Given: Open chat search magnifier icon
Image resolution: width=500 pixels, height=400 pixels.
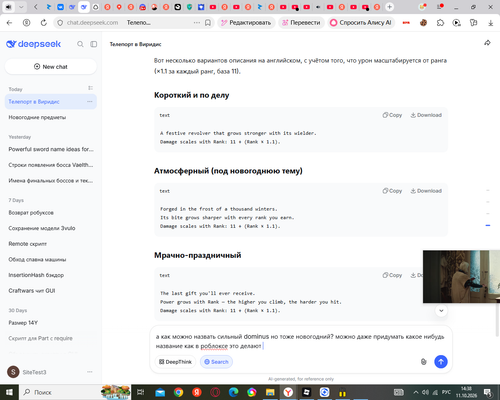Looking at the screenshot, I should coord(80,44).
